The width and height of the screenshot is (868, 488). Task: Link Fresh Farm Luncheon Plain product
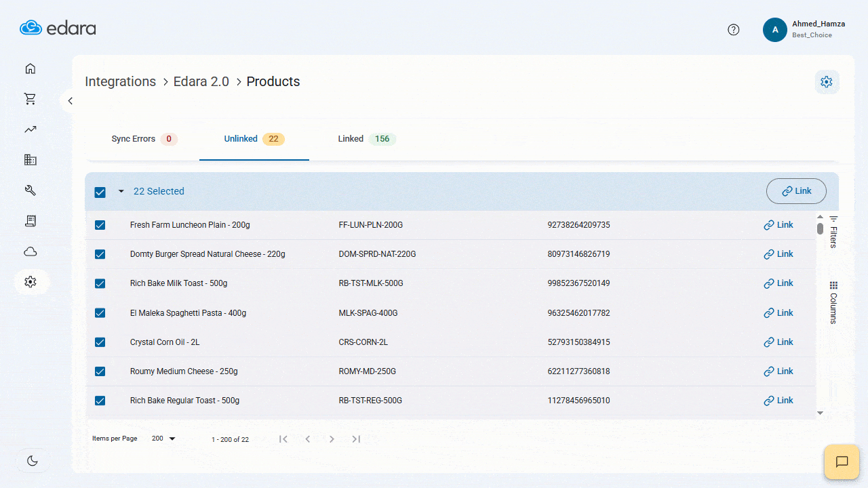pos(778,225)
